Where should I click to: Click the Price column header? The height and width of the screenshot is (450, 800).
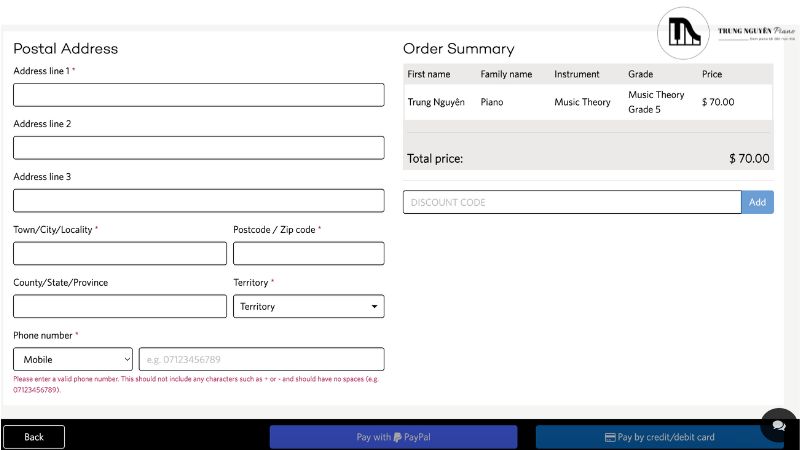[x=712, y=74]
